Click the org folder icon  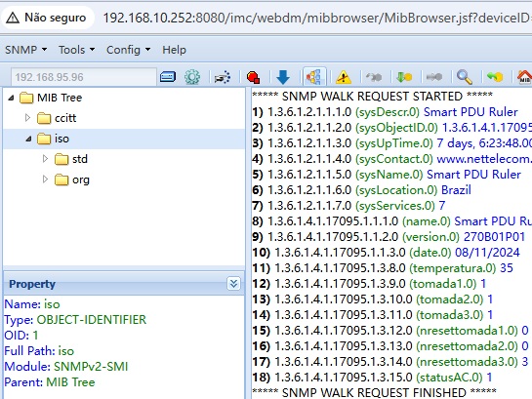click(x=61, y=180)
